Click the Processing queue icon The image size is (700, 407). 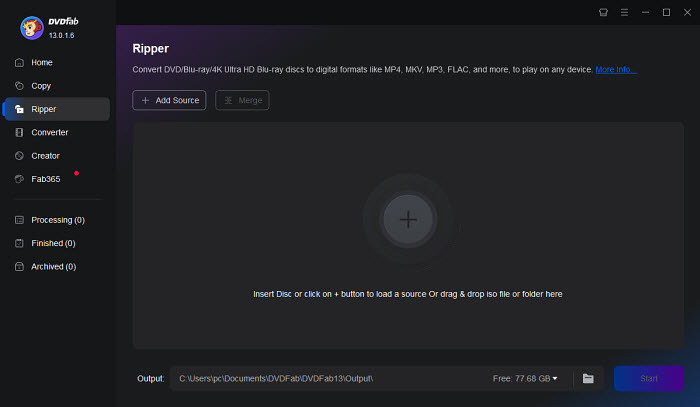(19, 220)
